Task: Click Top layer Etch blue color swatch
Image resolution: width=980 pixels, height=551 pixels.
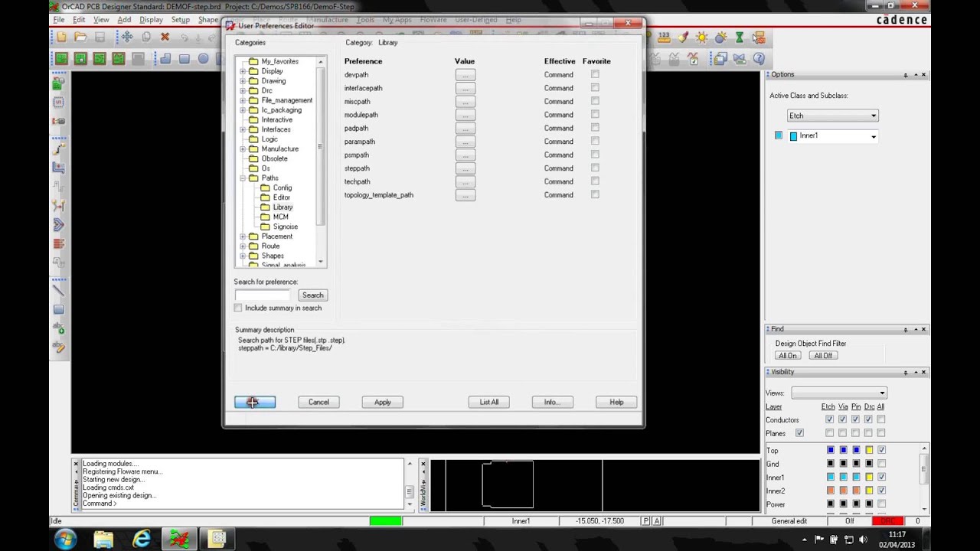Action: pyautogui.click(x=830, y=450)
